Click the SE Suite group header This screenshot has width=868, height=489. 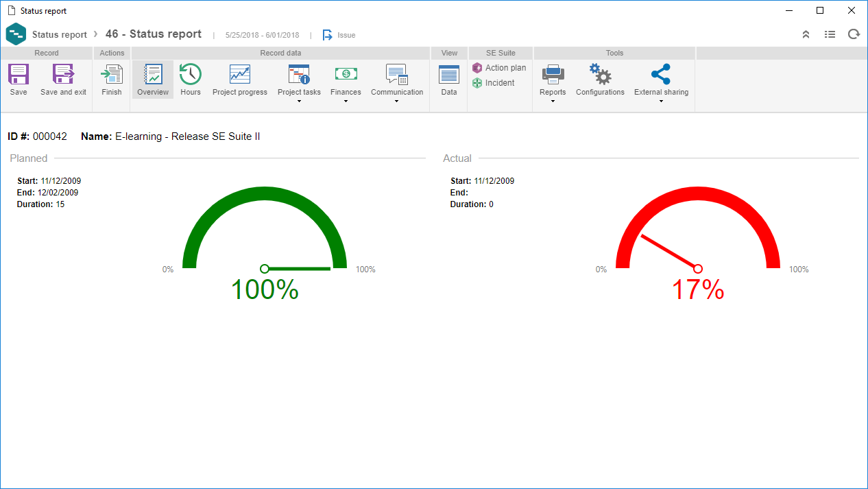501,53
